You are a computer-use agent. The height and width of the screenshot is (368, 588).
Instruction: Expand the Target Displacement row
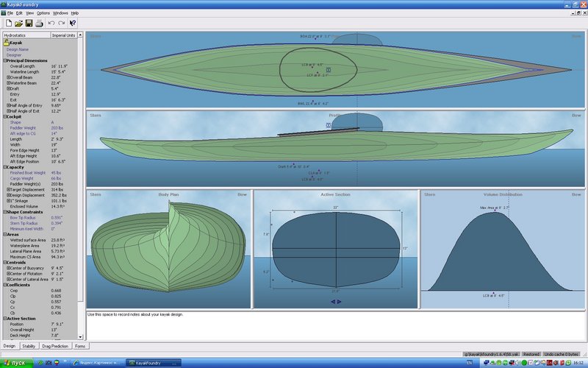point(8,190)
